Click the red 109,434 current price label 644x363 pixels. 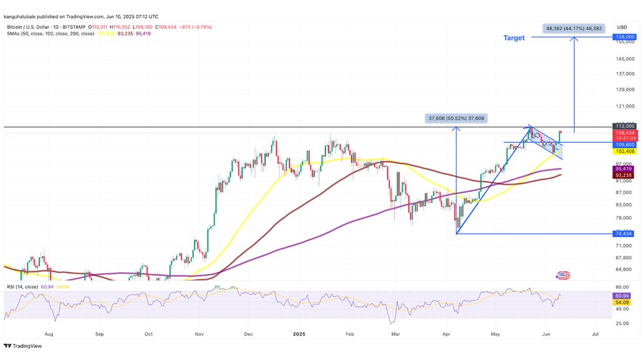point(623,133)
